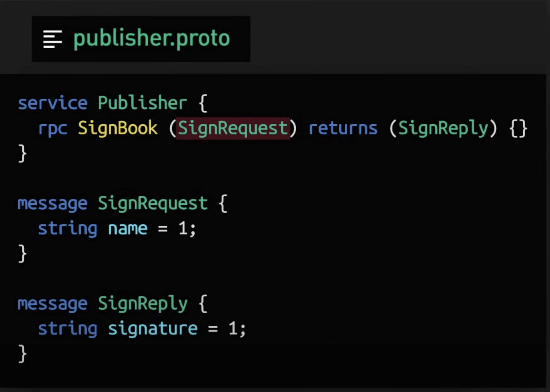The width and height of the screenshot is (550, 392).
Task: Click the SignReply message definition name
Action: (x=143, y=304)
